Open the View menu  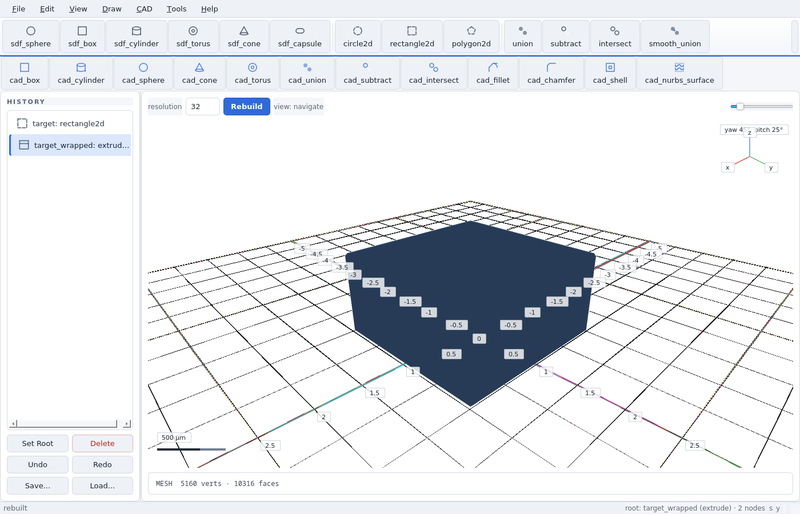78,9
